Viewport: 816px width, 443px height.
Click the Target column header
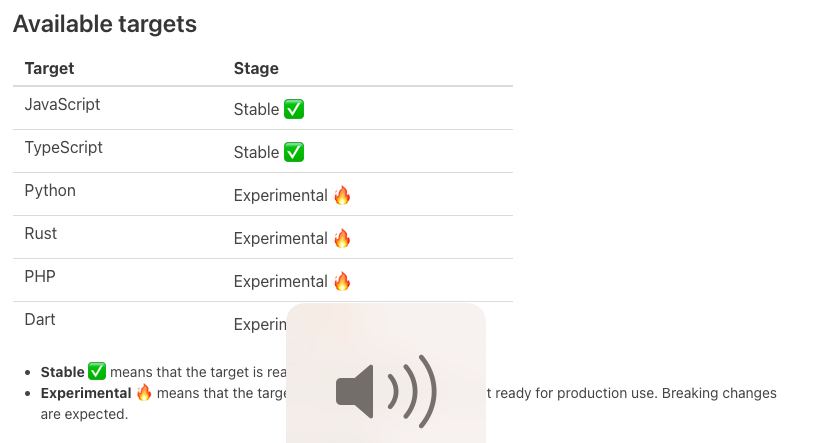[49, 69]
